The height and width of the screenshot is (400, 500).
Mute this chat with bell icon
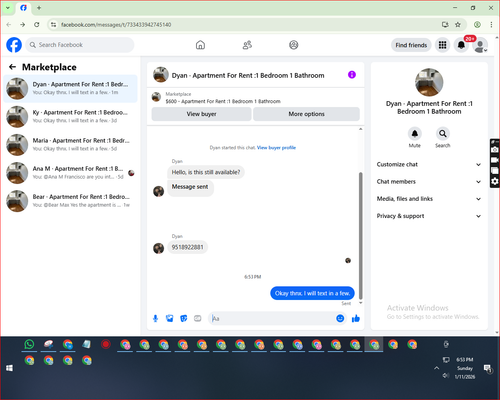point(415,134)
